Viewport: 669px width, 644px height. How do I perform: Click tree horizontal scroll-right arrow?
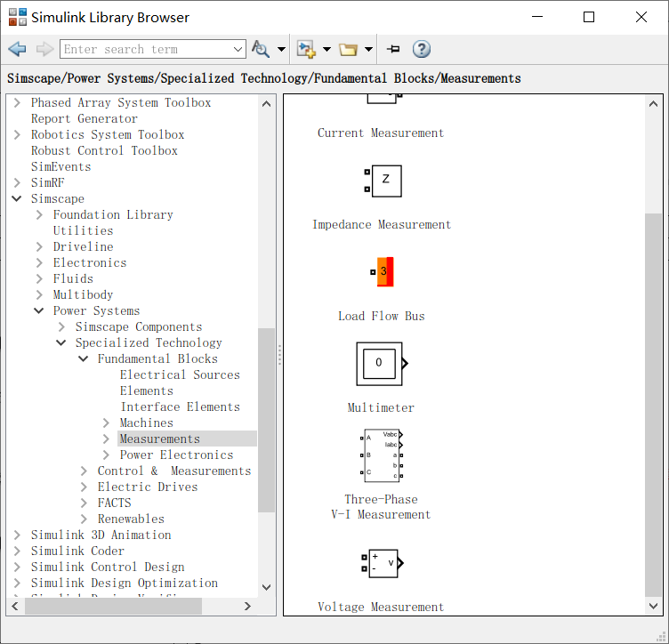[x=247, y=606]
